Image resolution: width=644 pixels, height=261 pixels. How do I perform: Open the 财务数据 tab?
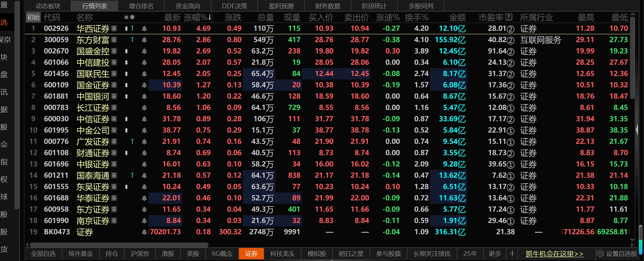point(328,6)
